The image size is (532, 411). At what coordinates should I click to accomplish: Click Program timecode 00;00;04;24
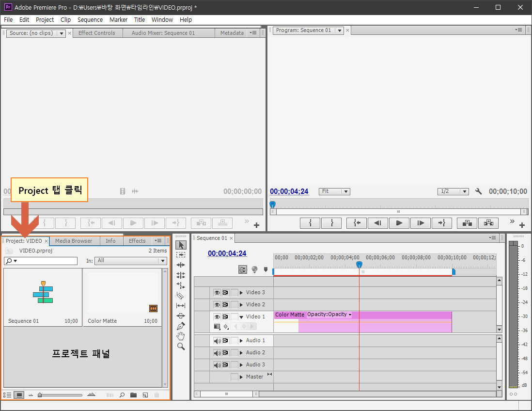(289, 191)
